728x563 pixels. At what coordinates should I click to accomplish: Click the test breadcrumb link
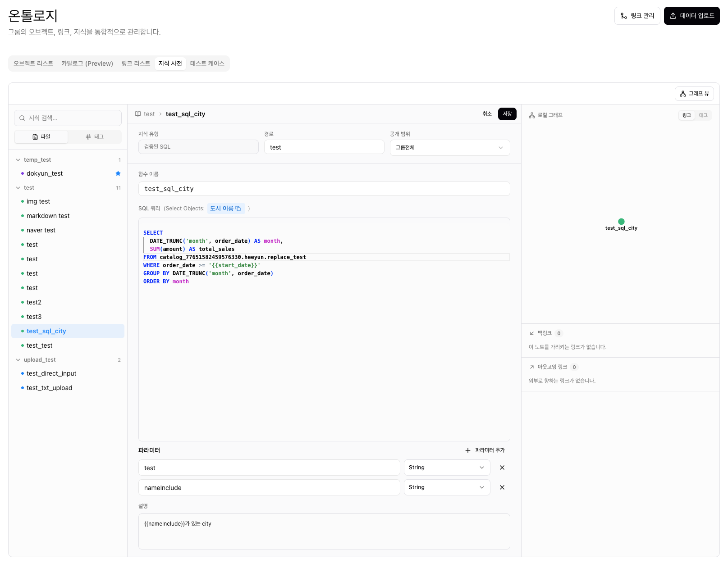(149, 114)
